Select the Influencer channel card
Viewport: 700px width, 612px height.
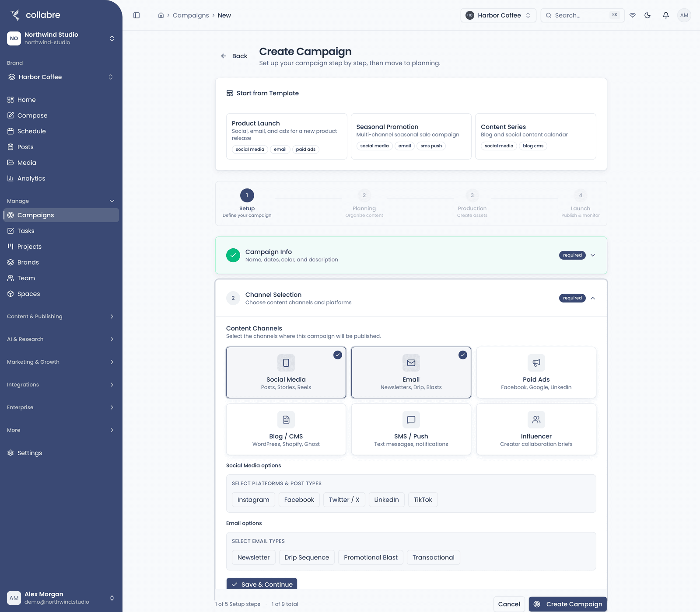click(536, 429)
